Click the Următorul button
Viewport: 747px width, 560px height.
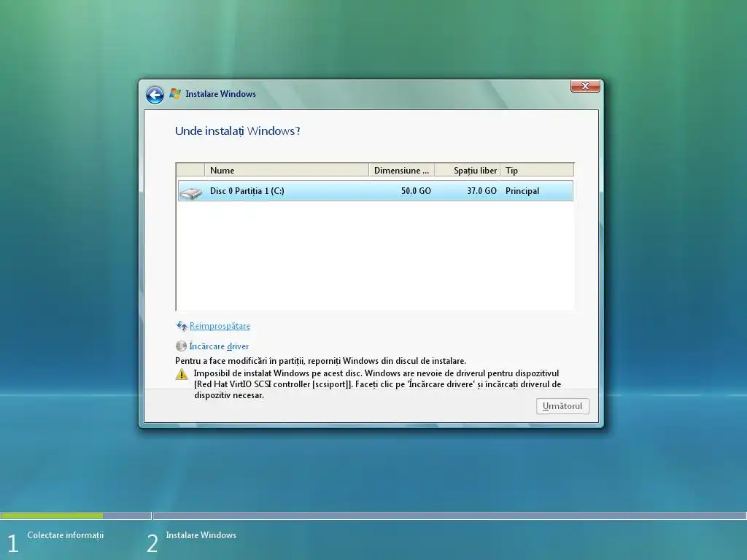pyautogui.click(x=562, y=406)
